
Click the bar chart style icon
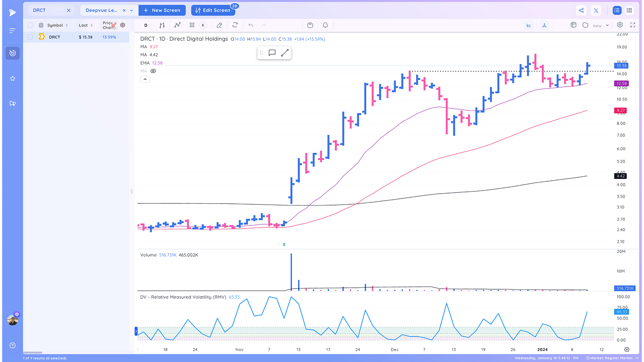click(162, 25)
